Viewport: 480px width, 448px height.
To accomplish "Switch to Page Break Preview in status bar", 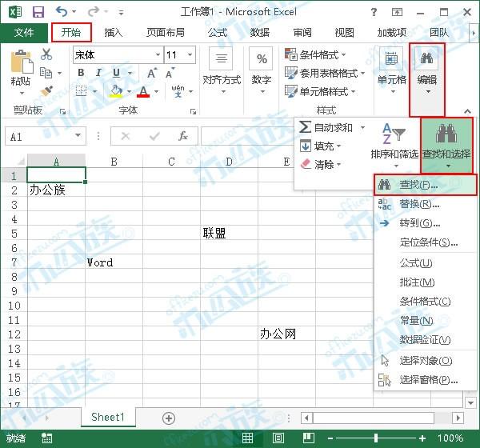I will pyautogui.click(x=309, y=438).
